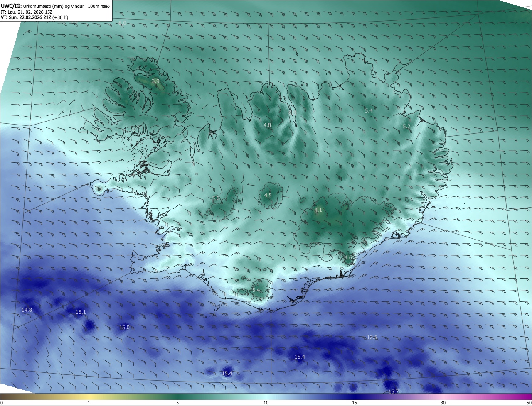
Task: Click the 15.1 value label offshore
Action: tap(81, 312)
